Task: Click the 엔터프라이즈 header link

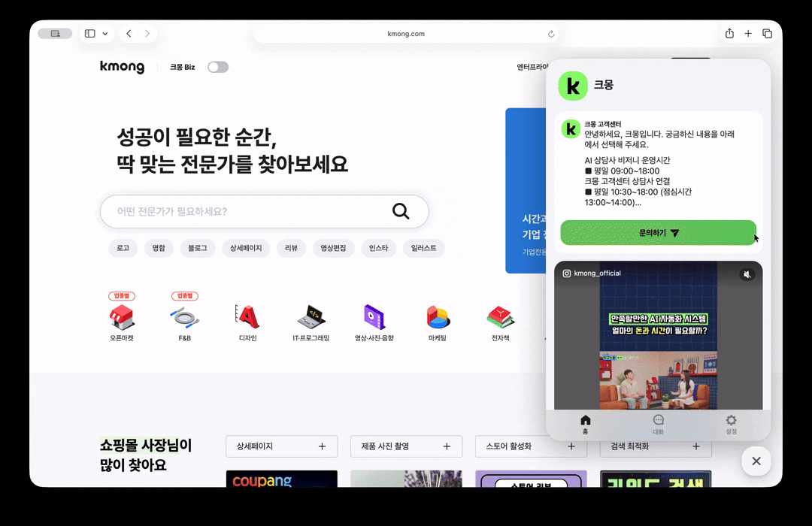Action: 532,67
